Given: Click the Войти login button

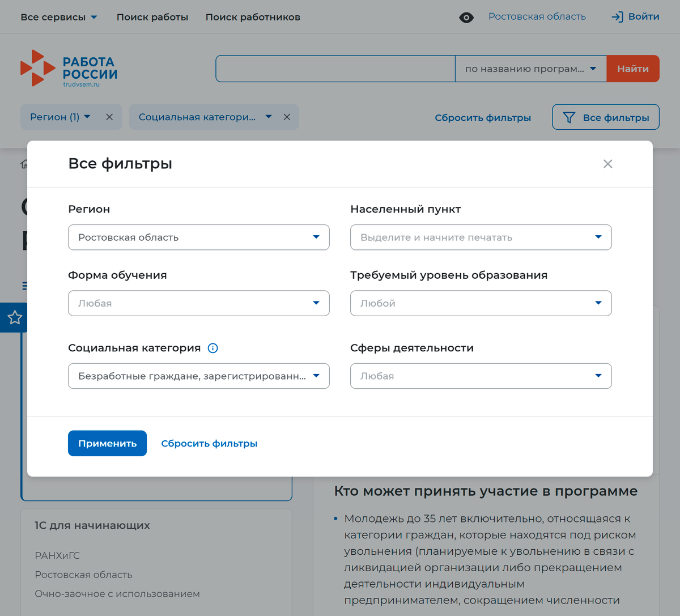Looking at the screenshot, I should (x=635, y=17).
